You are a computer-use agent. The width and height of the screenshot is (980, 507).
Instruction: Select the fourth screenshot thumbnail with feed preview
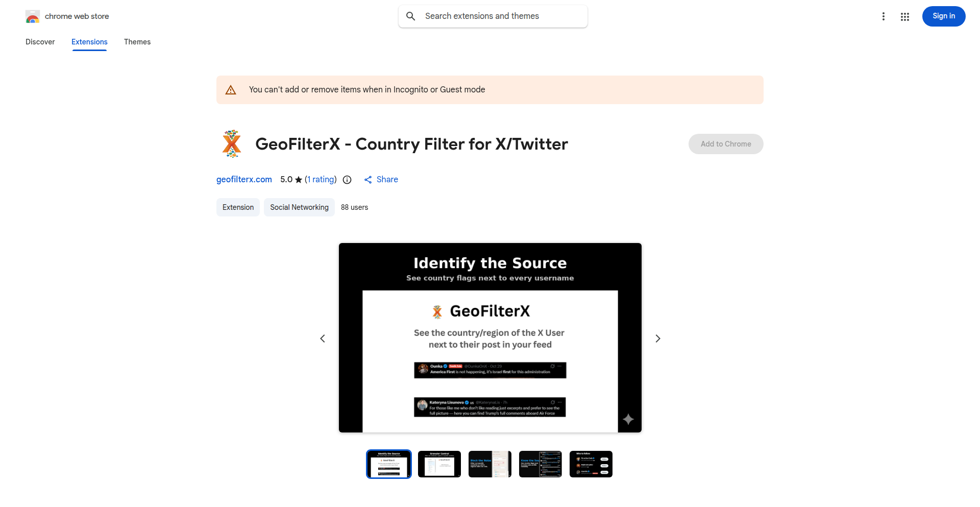(541, 464)
